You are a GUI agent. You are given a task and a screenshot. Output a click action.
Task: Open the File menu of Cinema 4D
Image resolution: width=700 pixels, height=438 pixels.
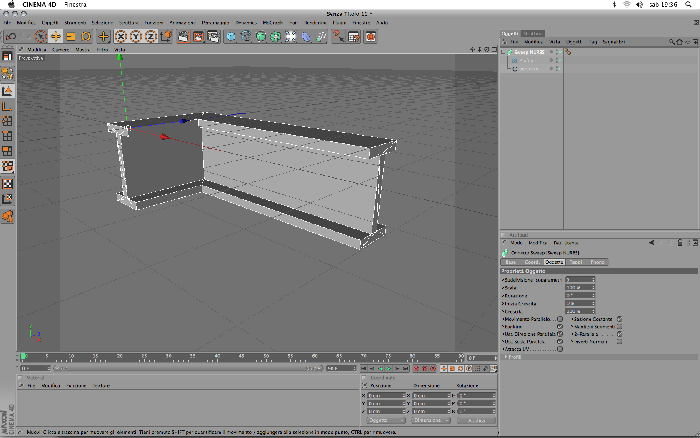pos(8,22)
